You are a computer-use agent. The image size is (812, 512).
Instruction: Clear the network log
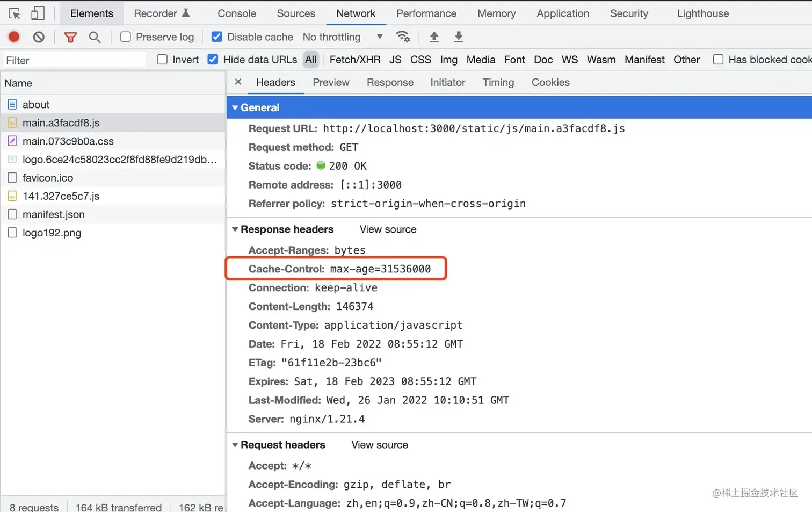click(x=39, y=37)
